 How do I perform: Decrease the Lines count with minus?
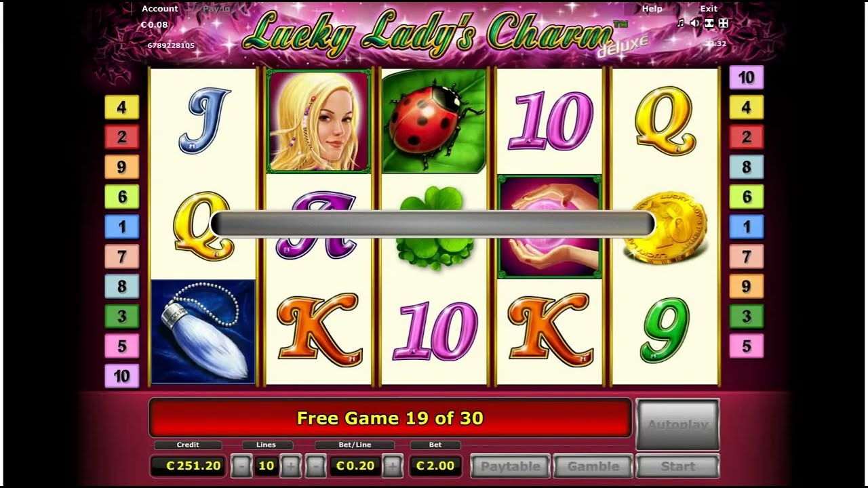[x=241, y=466]
